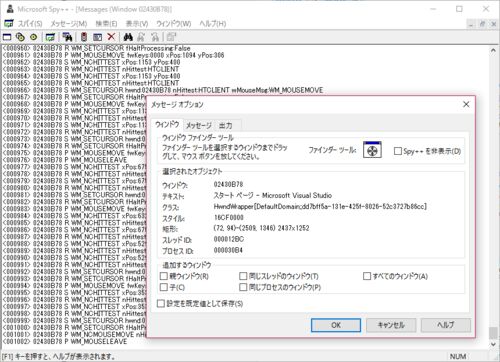Screen dimensions: 500x362
Task: Select last log line <001002> WM_MOUSELEAVE
Action: click(x=65, y=342)
